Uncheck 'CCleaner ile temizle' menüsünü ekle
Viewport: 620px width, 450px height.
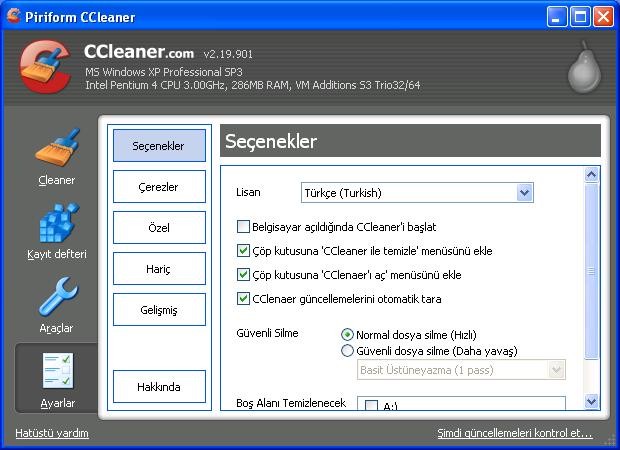(x=243, y=251)
